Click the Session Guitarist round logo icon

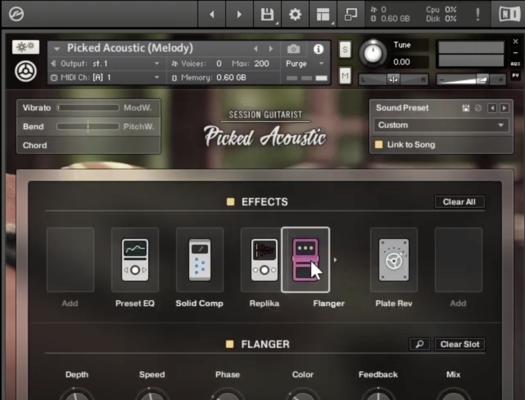25,71
